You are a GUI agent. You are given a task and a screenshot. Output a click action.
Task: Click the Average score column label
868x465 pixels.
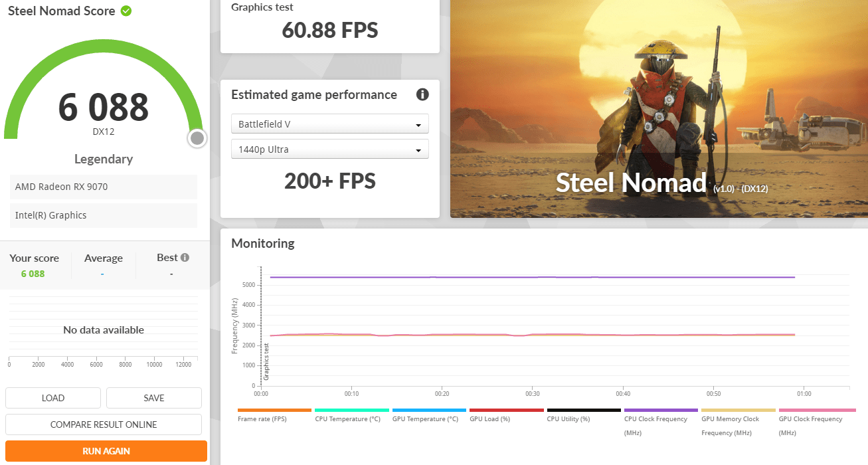pyautogui.click(x=104, y=258)
